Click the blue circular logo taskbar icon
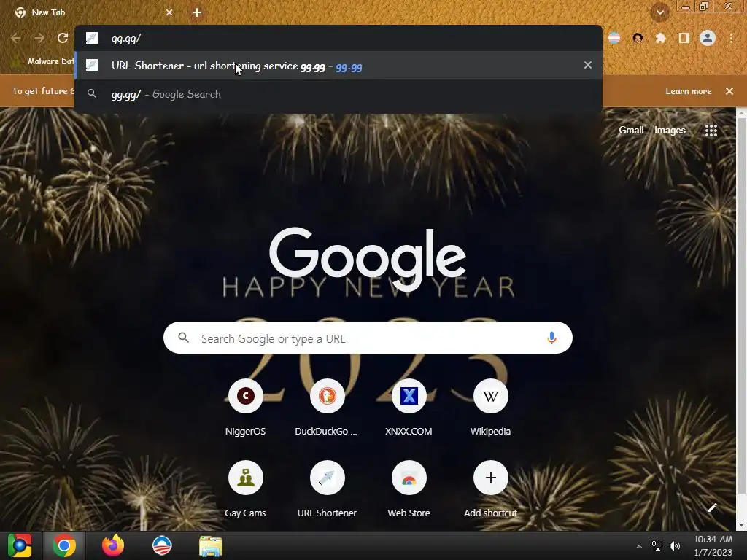This screenshot has width=747, height=560. 161,545
